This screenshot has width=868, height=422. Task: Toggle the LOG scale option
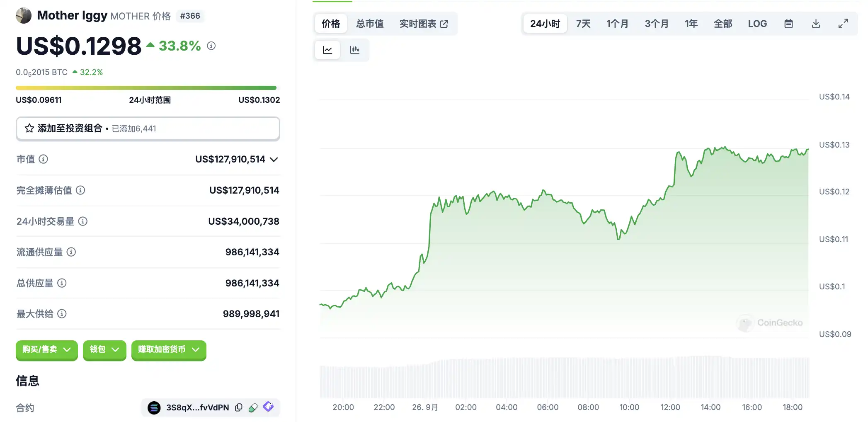pyautogui.click(x=757, y=24)
